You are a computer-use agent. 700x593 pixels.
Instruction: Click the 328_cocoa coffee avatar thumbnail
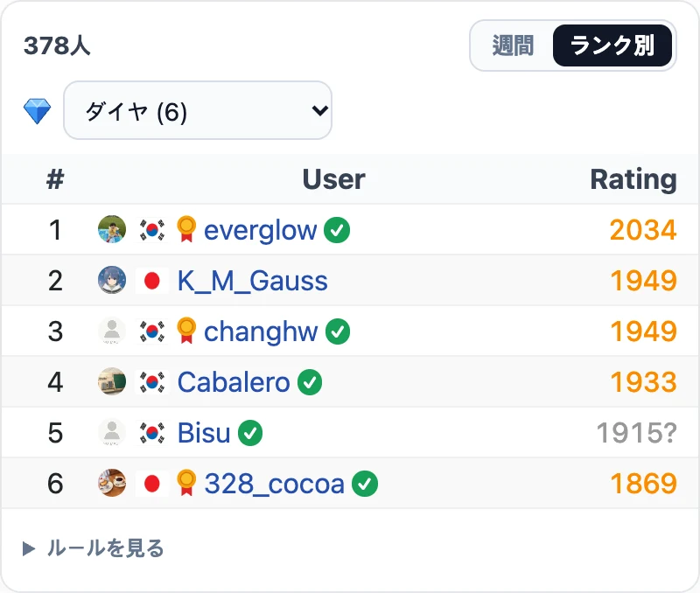(x=112, y=484)
